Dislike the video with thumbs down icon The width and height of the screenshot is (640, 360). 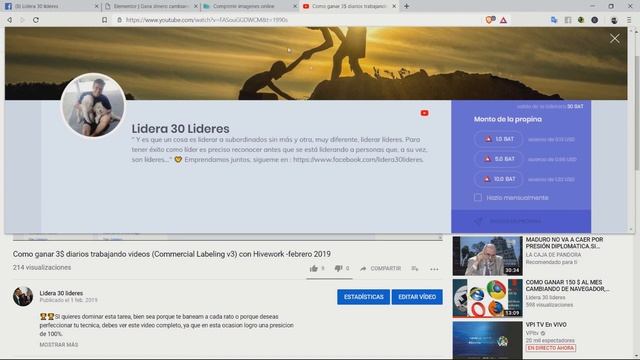pyautogui.click(x=338, y=268)
